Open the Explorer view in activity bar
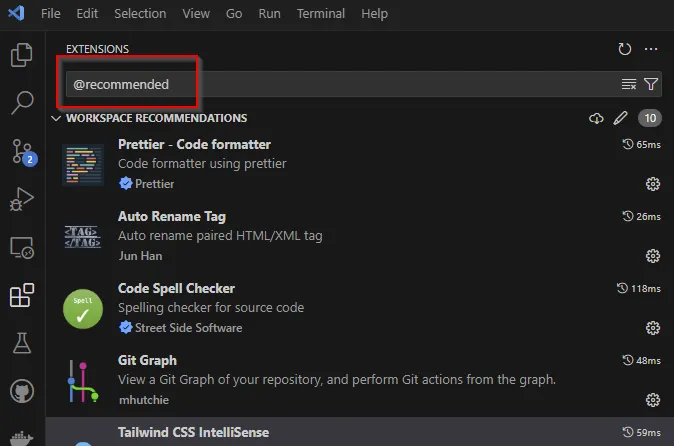674x446 pixels. (x=21, y=55)
